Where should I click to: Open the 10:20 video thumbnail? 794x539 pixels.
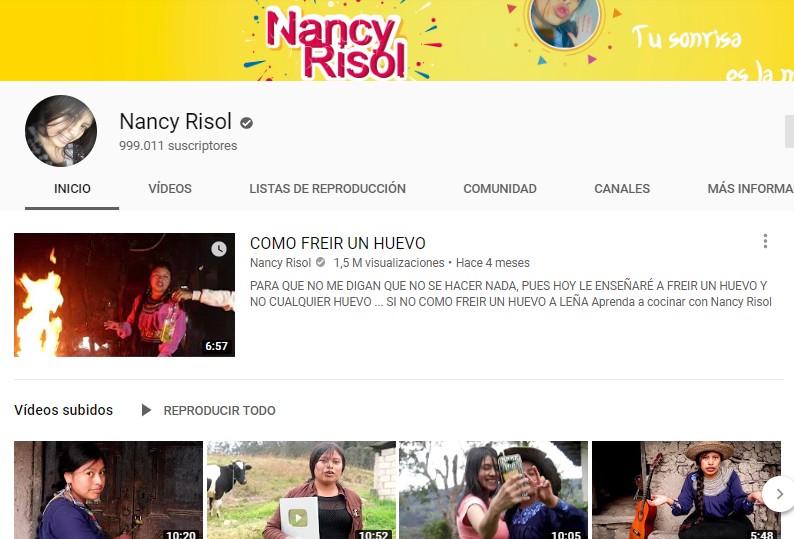click(108, 490)
